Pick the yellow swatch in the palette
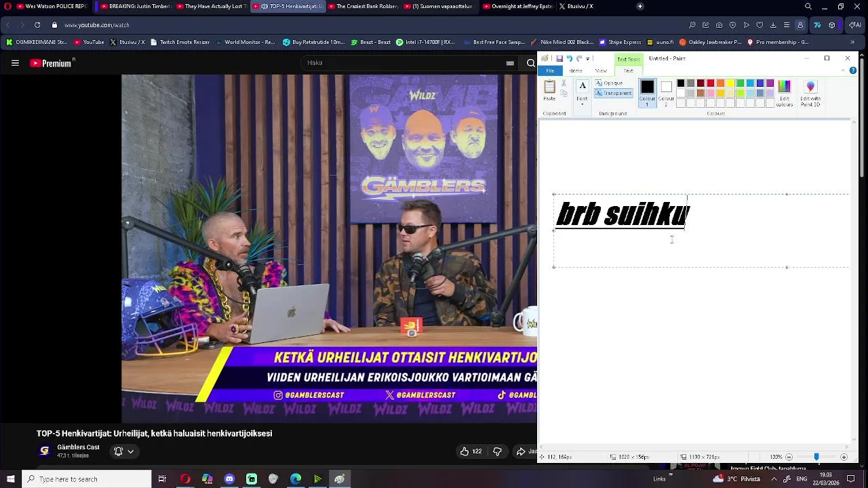868x488 pixels. click(730, 83)
